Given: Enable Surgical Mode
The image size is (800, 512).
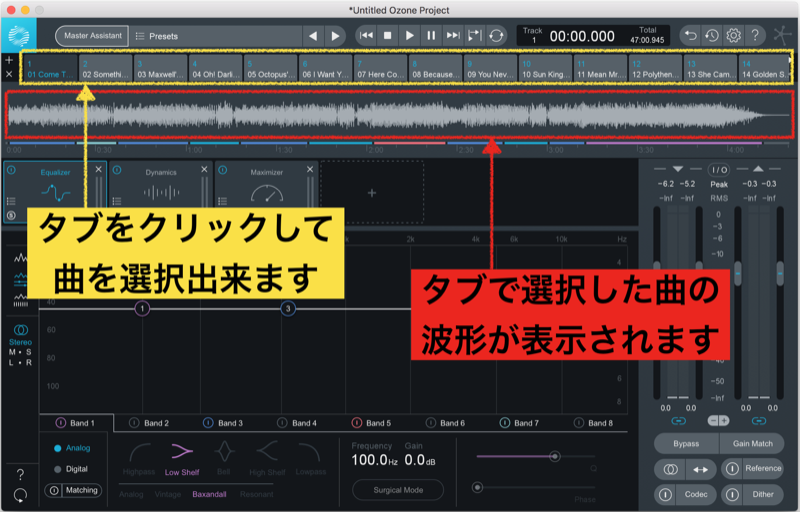Looking at the screenshot, I should coord(398,490).
